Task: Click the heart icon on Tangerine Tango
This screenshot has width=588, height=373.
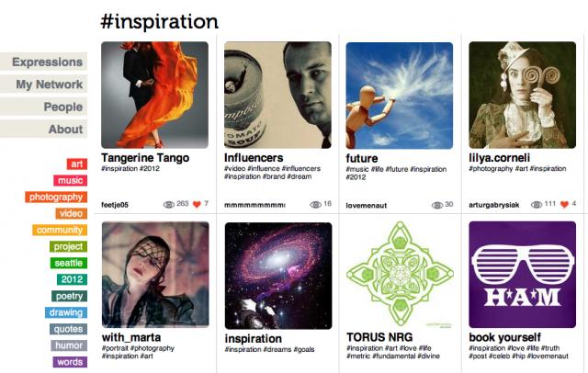Action: [x=197, y=204]
